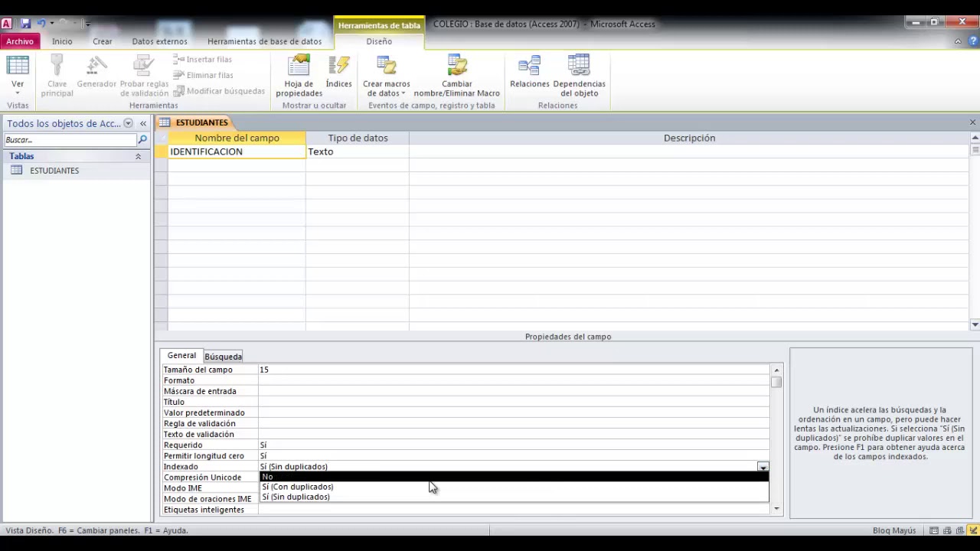Choose "Sí (Sin duplicados)" in the open list
The image size is (980, 551).
(x=514, y=497)
